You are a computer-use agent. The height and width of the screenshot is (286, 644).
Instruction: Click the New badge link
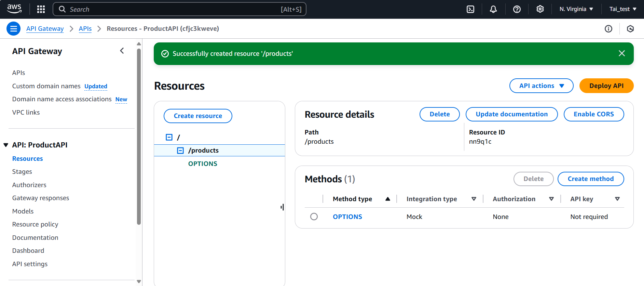pos(121,100)
